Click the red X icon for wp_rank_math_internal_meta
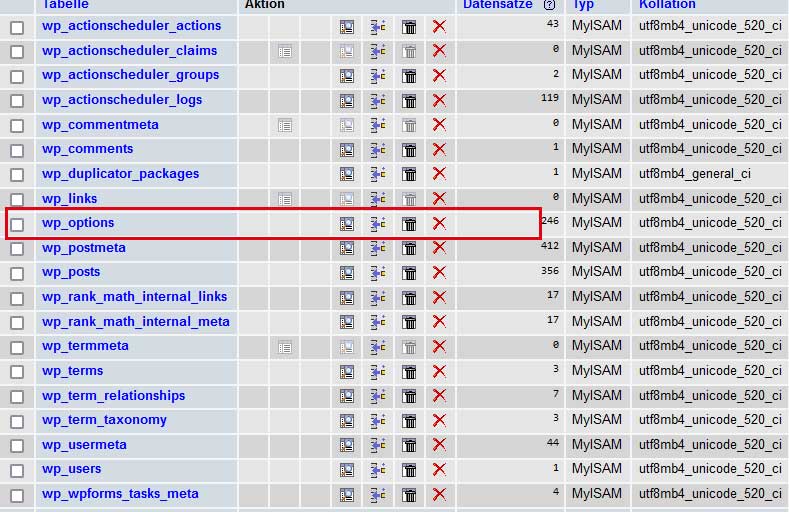The image size is (789, 512). point(439,321)
